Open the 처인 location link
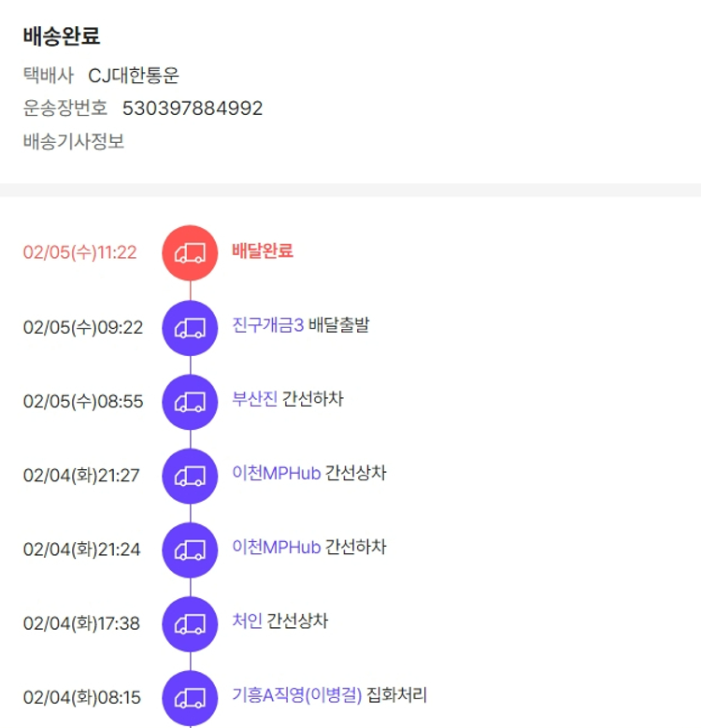The height and width of the screenshot is (728, 701). click(248, 621)
